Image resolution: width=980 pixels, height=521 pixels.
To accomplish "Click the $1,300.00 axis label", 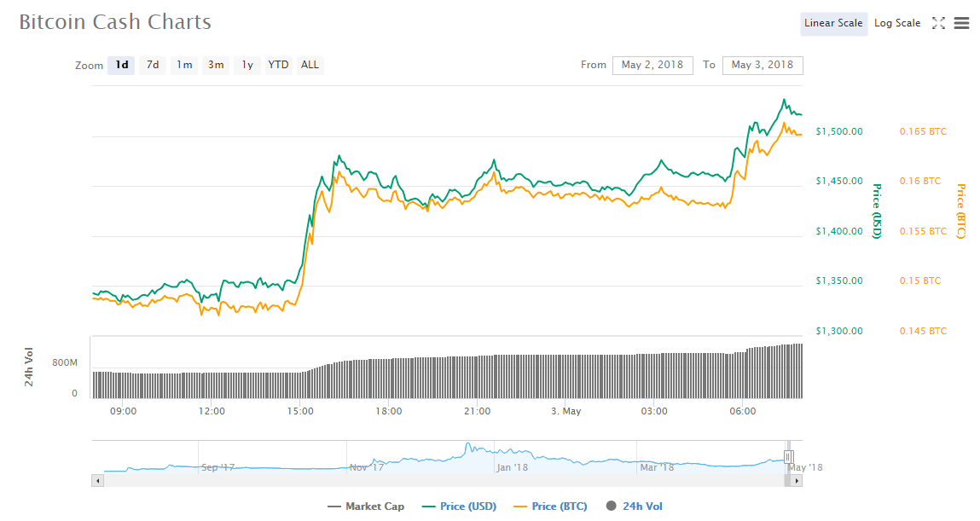I will point(838,331).
